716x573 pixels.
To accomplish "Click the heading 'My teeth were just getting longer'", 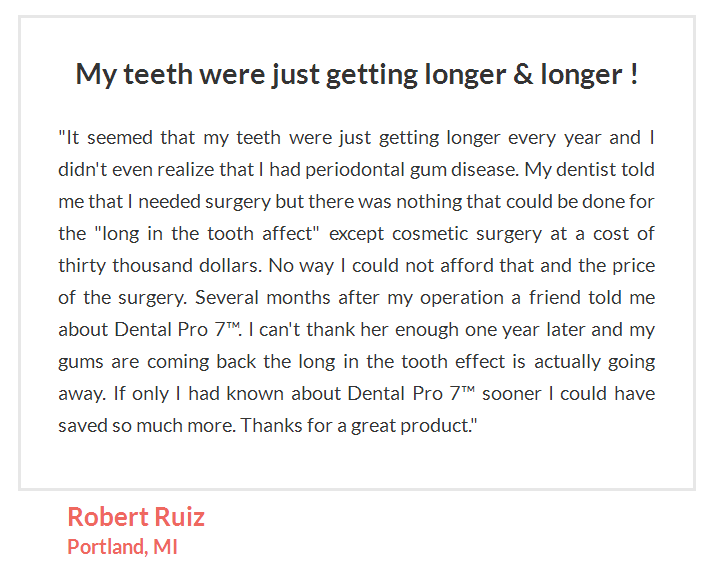I will coord(357,74).
